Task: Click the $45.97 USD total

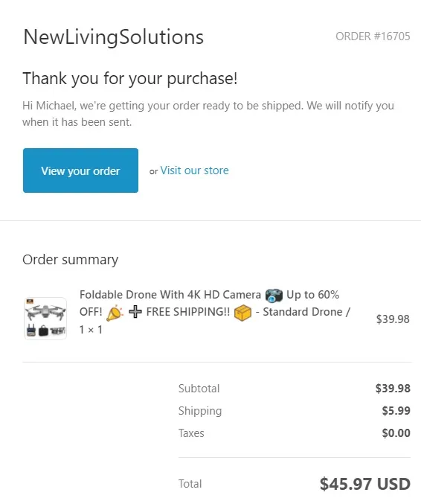Action: [x=365, y=484]
